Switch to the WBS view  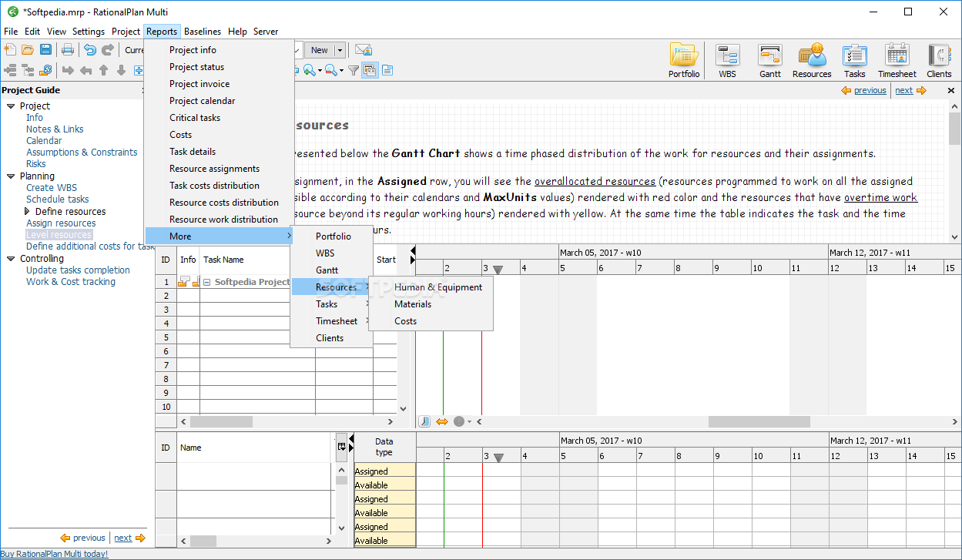727,61
